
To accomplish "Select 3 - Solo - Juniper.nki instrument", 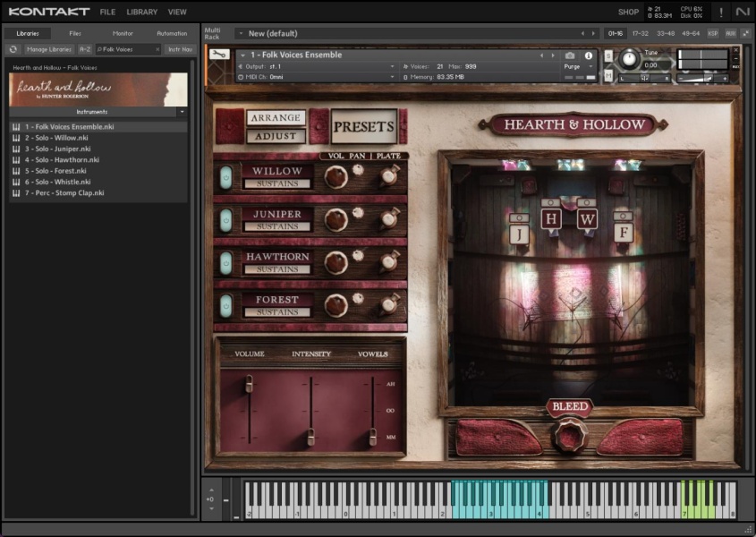I will [x=57, y=149].
